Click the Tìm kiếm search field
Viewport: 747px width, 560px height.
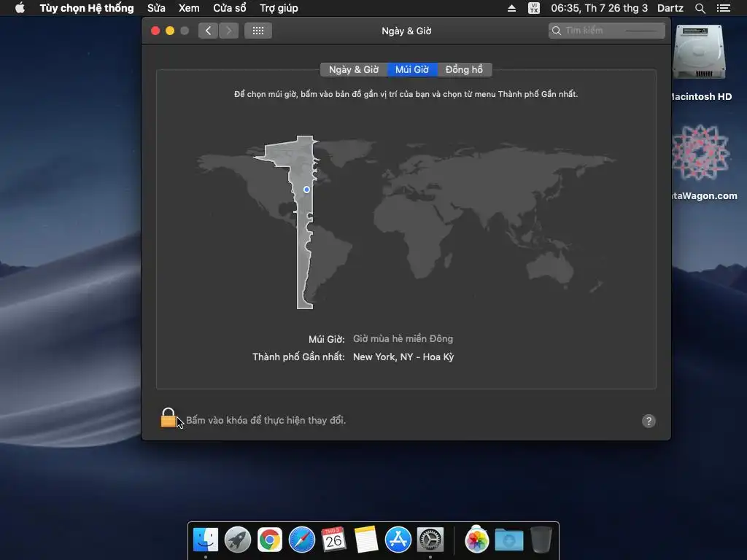(606, 31)
